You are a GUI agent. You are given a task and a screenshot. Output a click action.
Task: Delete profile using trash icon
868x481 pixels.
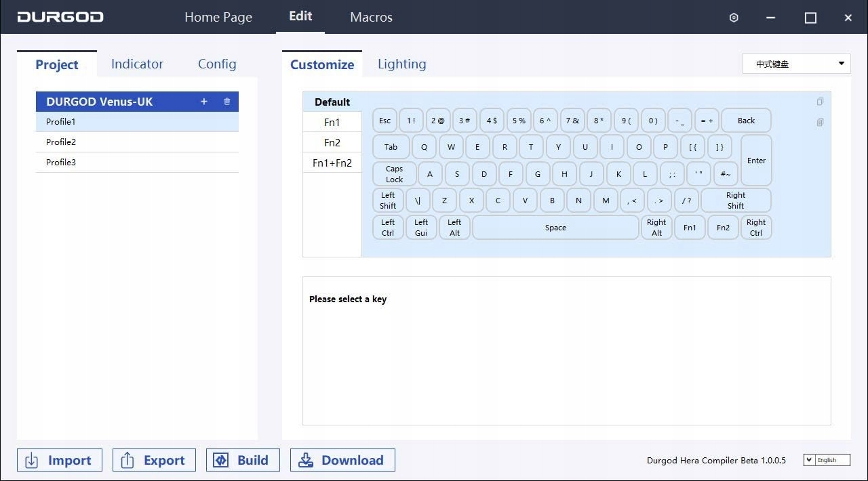click(x=226, y=102)
